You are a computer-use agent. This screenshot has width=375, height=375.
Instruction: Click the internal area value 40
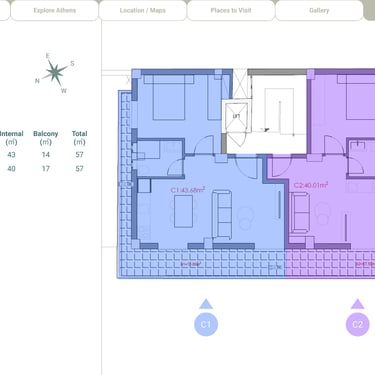[x=11, y=169]
